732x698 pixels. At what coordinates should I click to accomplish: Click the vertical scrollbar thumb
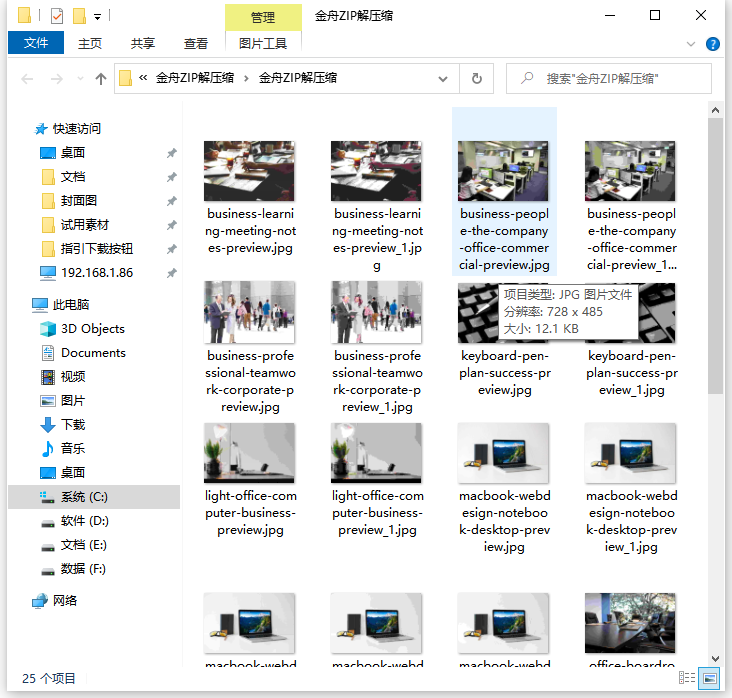pos(715,256)
